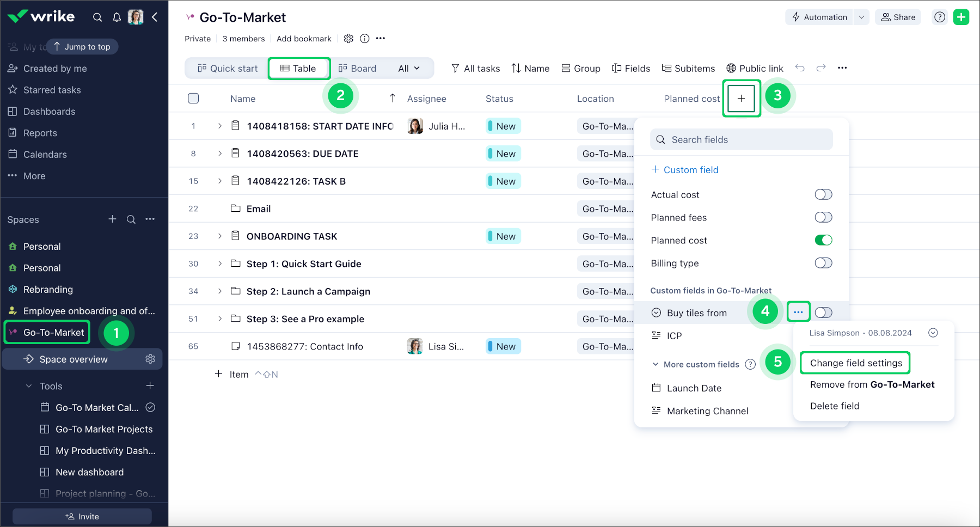Enable the Billing type toggle

[x=823, y=263]
